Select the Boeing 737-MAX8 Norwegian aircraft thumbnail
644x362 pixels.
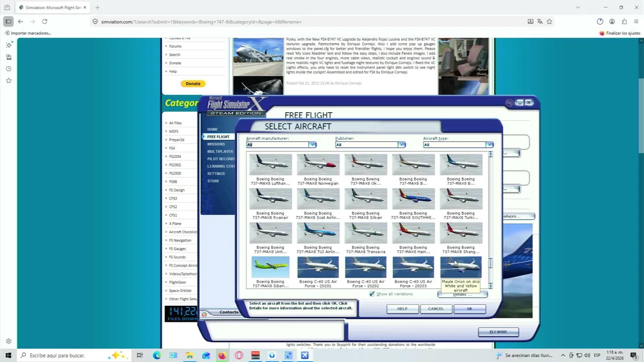coord(318,164)
